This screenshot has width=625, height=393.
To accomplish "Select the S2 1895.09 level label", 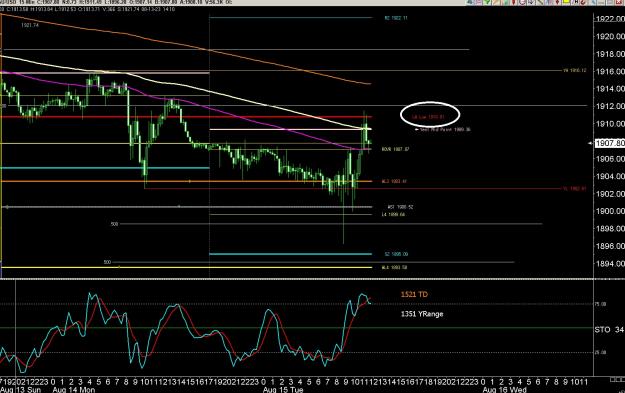I will point(396,254).
